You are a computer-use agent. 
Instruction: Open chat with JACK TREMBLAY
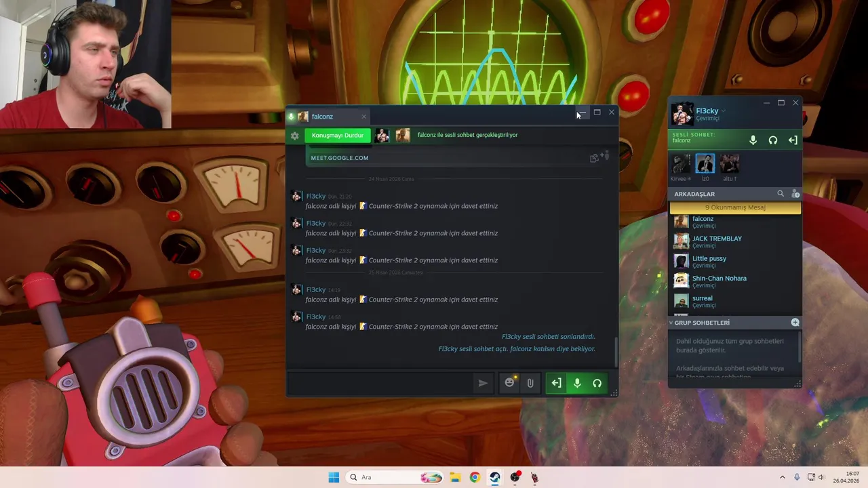coord(735,241)
